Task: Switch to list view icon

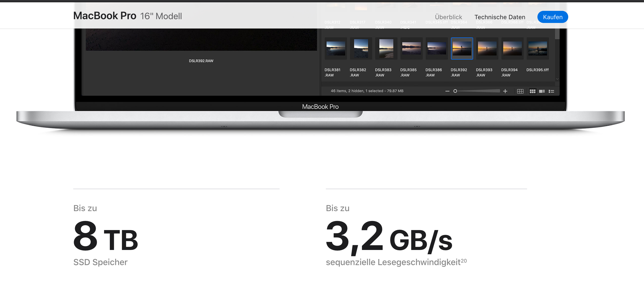Action: click(551, 91)
